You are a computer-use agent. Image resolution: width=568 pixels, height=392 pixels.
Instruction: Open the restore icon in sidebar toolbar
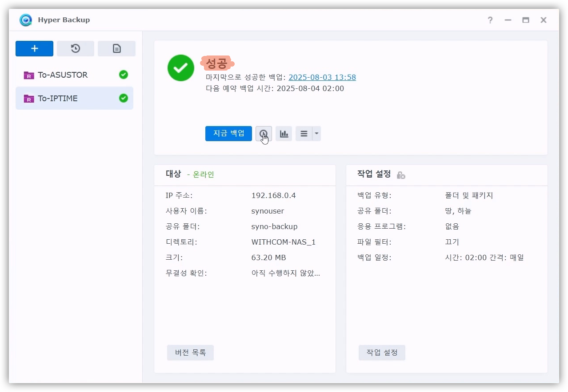coord(76,49)
